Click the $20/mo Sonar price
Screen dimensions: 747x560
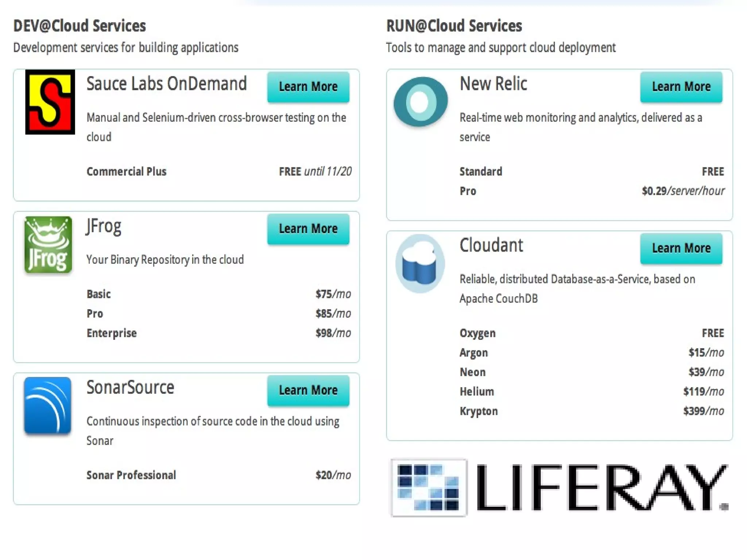[333, 475]
